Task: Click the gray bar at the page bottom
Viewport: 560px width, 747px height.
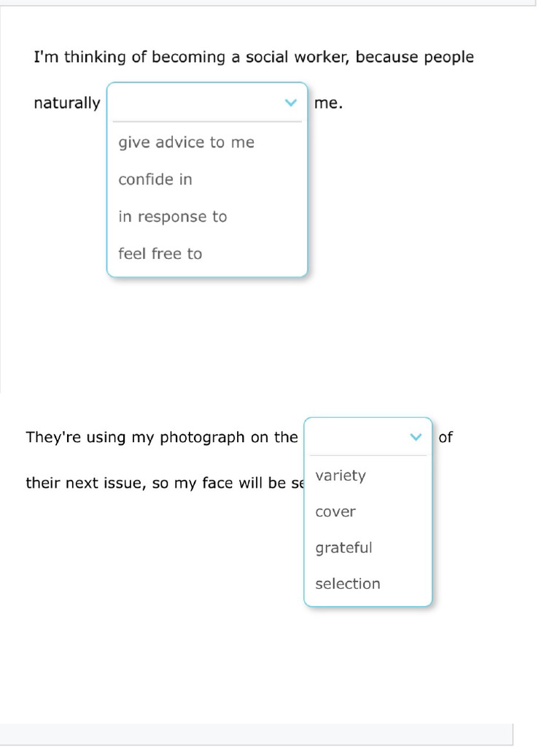Action: pos(255,734)
